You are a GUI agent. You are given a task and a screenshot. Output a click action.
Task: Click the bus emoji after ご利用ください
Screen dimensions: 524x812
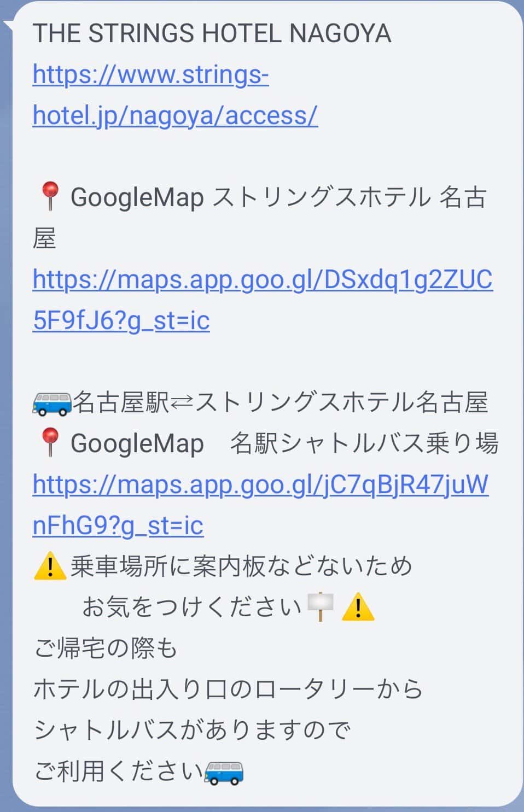click(224, 772)
